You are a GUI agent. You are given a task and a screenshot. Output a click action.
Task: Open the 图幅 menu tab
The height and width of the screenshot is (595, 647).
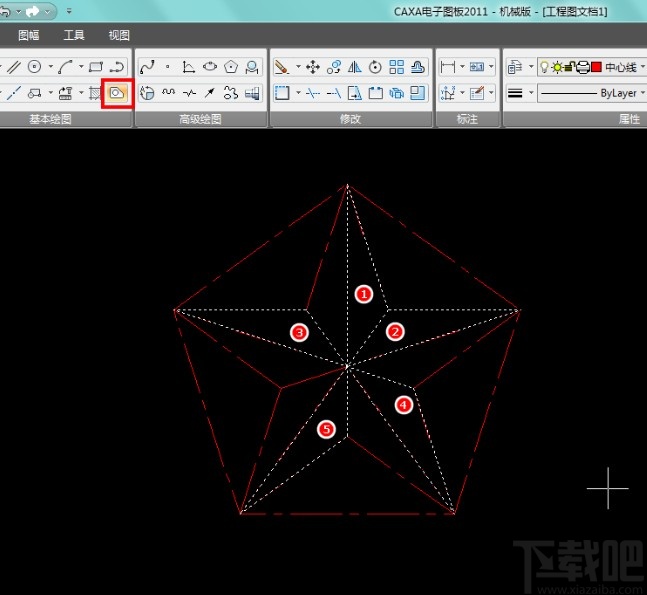point(29,35)
